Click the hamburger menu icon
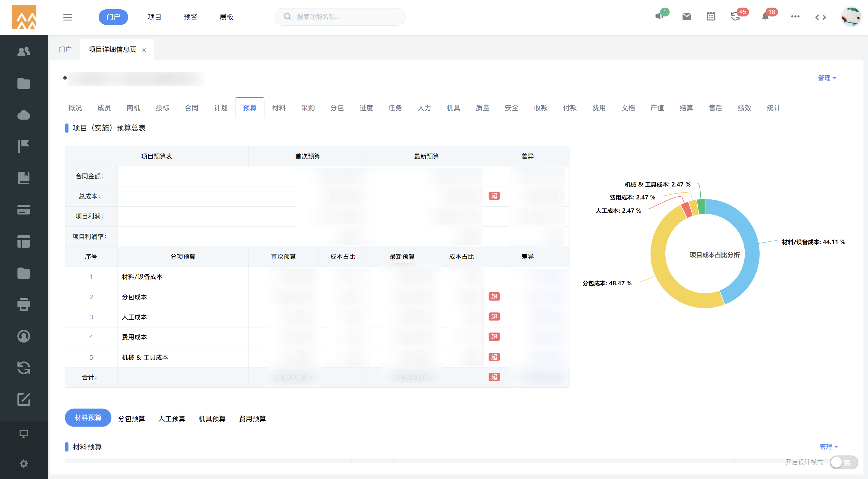This screenshot has height=479, width=868. coord(68,17)
